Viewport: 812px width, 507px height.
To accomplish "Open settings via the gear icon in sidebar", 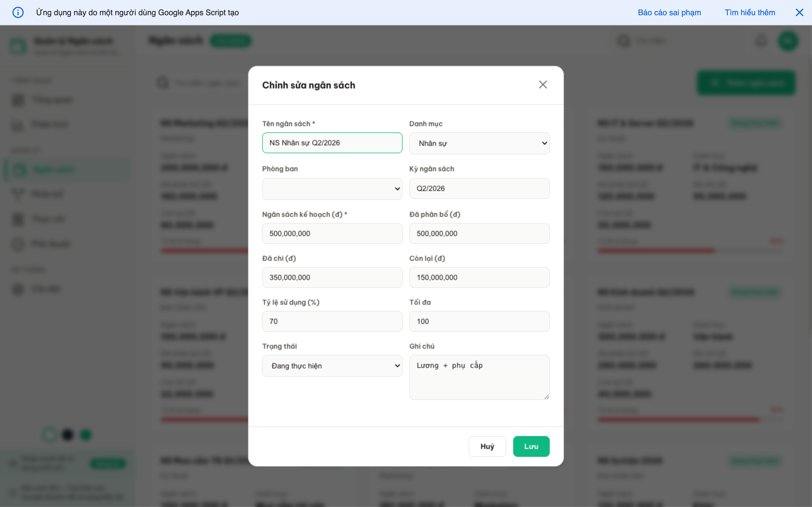I will click(18, 289).
